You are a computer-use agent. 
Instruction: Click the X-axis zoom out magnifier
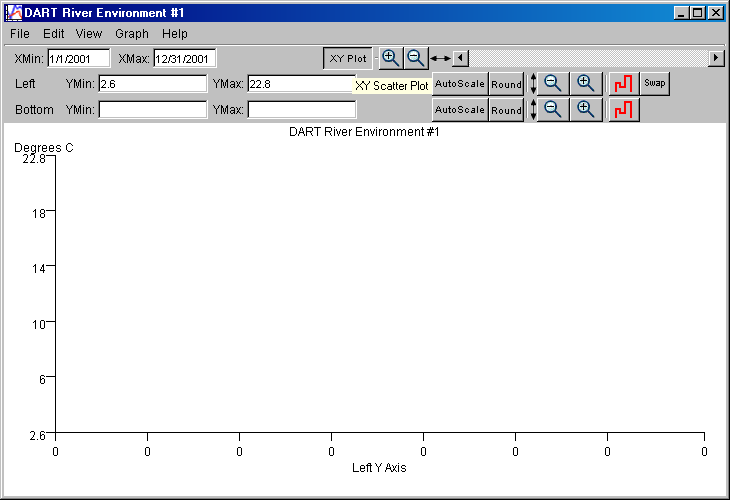tap(416, 58)
